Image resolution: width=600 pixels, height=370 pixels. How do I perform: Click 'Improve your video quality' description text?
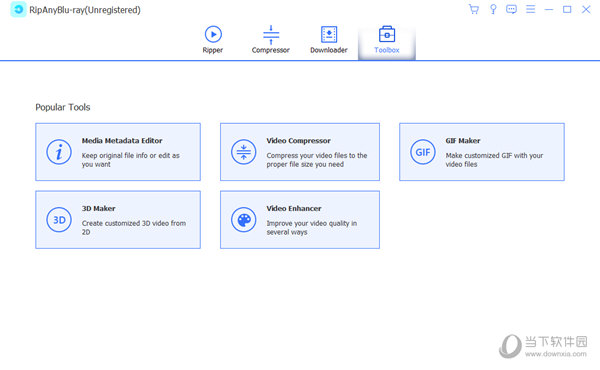tap(311, 228)
